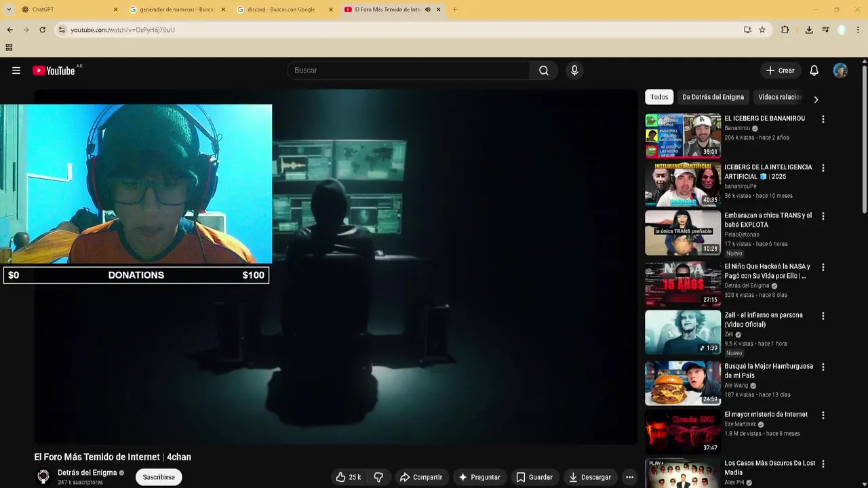This screenshot has height=488, width=868.
Task: Mute the YouTube tab via speaker icon
Action: 428,9
